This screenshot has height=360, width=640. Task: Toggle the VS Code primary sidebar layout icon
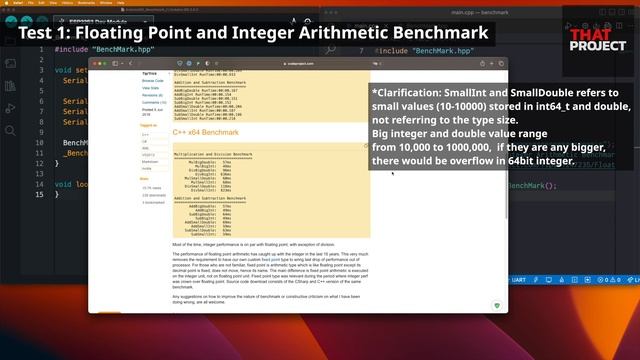tap(603, 13)
